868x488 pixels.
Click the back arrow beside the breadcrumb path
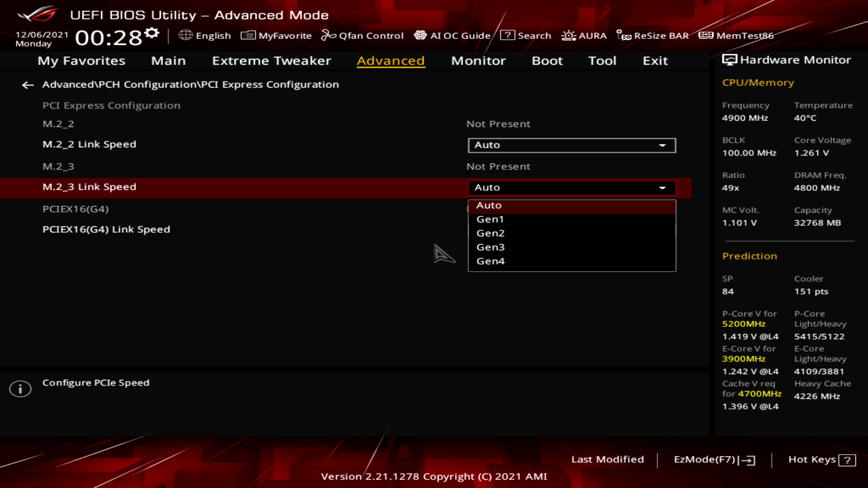click(28, 85)
